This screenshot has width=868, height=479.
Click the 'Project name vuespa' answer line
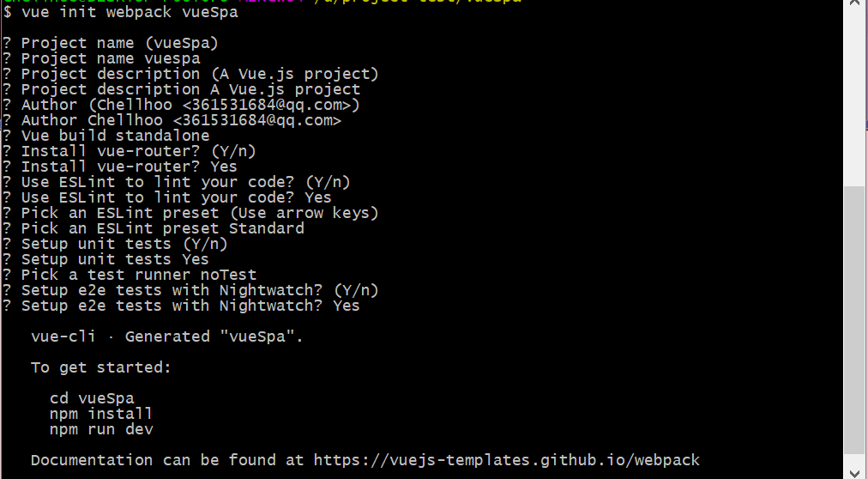pyautogui.click(x=111, y=58)
